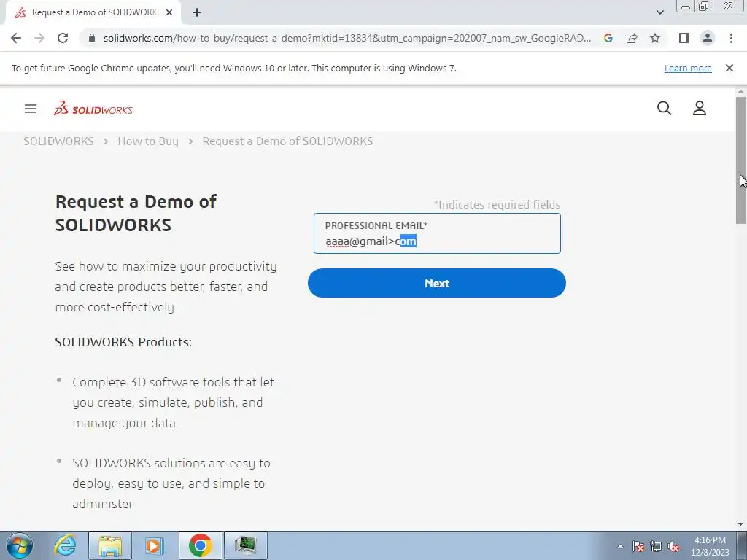The image size is (747, 560).
Task: Close the Request a Demo tab
Action: pyautogui.click(x=169, y=12)
